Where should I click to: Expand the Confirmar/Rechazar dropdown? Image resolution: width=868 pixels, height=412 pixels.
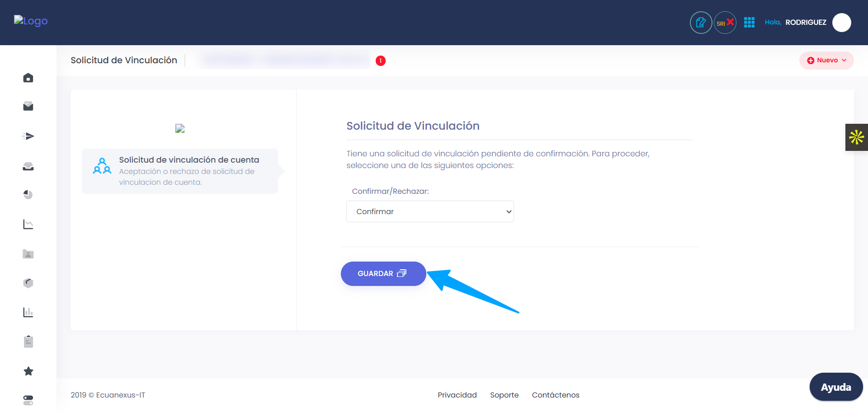tap(430, 211)
